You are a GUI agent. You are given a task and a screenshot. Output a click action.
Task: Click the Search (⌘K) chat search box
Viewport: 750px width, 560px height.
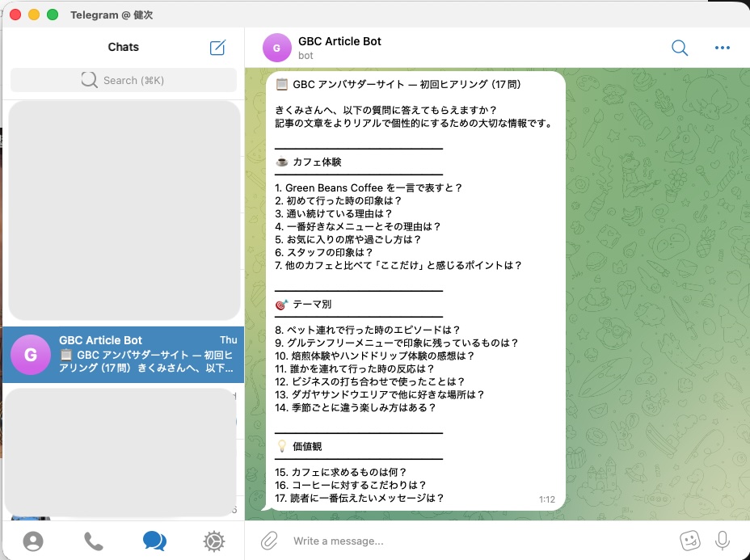(123, 80)
